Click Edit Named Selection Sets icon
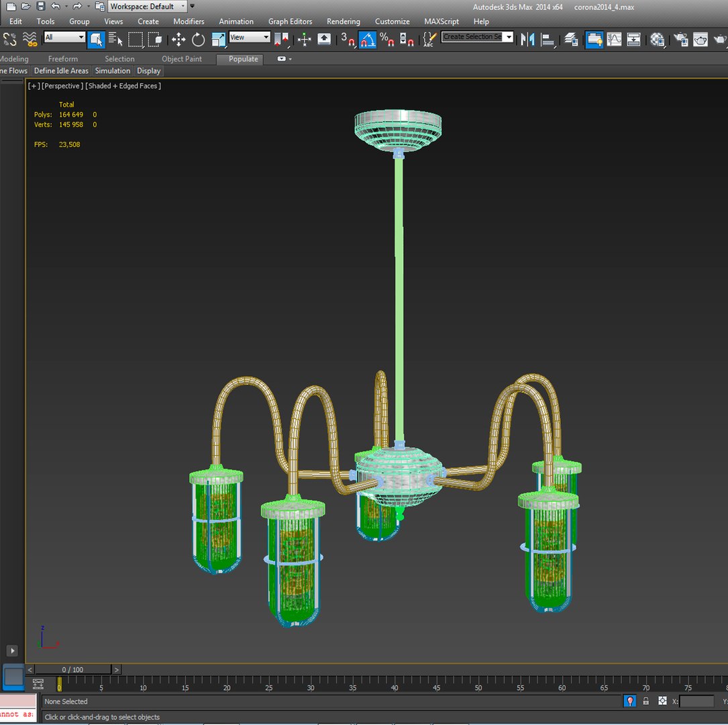The height and width of the screenshot is (725, 728). click(x=430, y=40)
